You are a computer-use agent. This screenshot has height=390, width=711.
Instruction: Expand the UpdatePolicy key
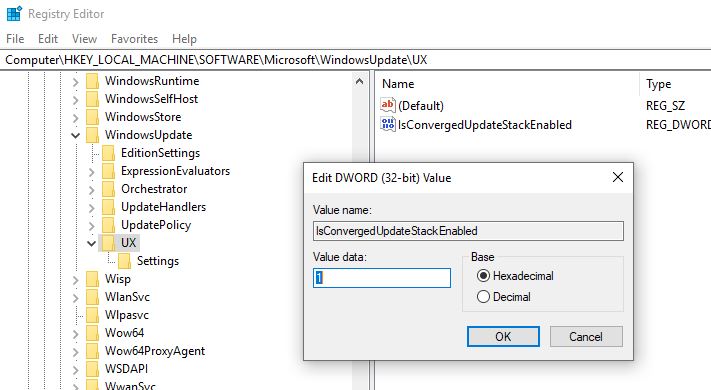click(x=92, y=226)
